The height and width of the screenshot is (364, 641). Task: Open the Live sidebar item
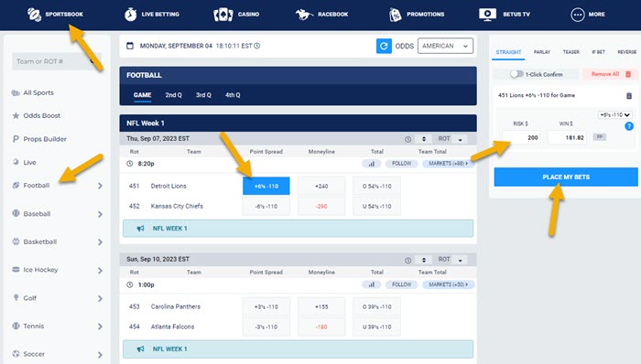[x=29, y=162]
